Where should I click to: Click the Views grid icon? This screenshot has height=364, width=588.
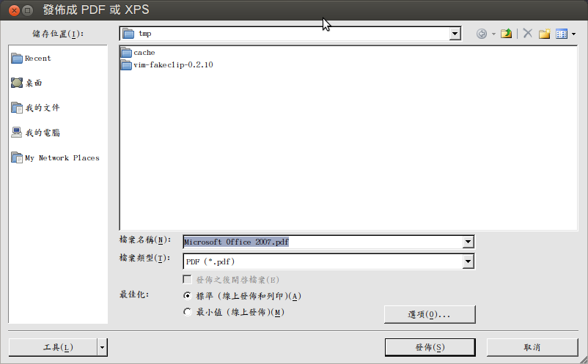[562, 34]
